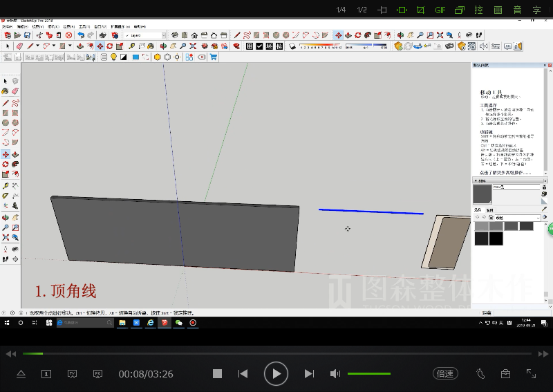Screen dimensions: 553x392
Task: Skip to the next video
Action: (309, 373)
